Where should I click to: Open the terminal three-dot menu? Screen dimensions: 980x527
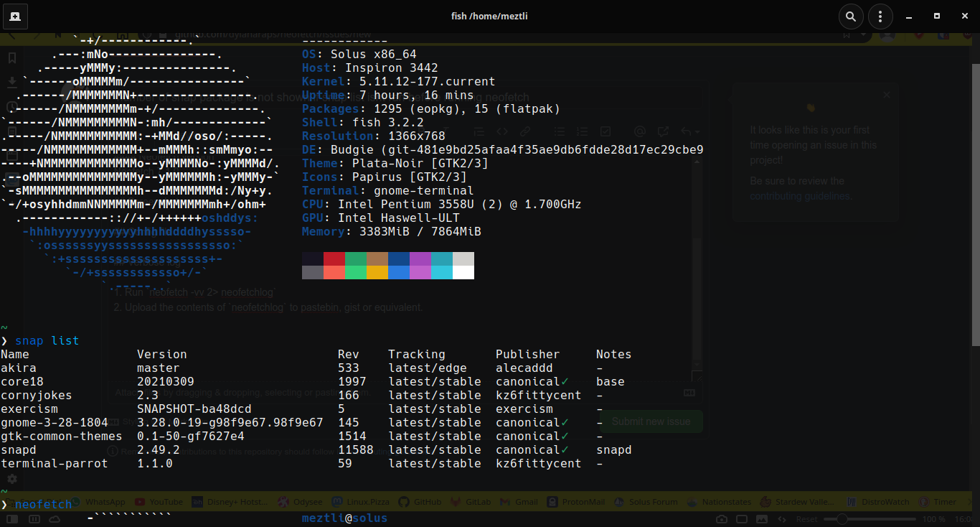880,16
